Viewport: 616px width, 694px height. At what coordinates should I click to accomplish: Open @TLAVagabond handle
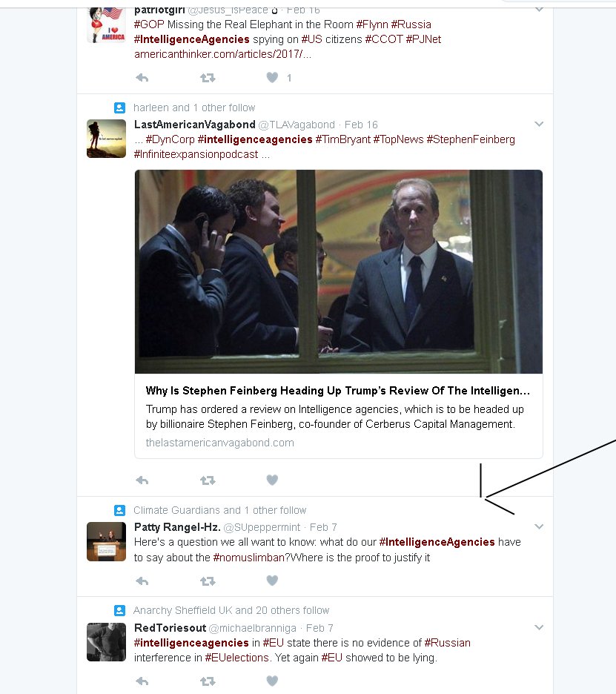click(297, 125)
